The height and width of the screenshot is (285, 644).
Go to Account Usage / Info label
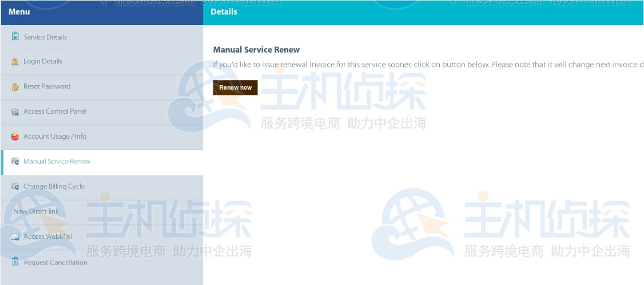pyautogui.click(x=55, y=137)
